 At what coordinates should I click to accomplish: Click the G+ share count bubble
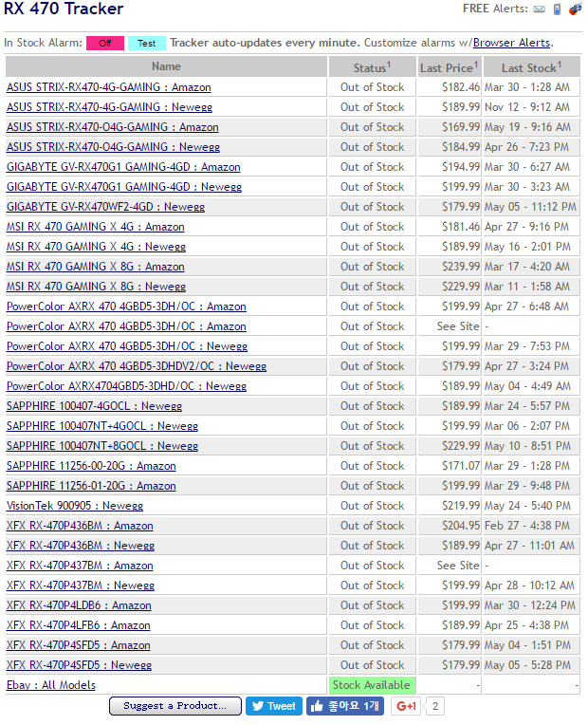coord(435,706)
